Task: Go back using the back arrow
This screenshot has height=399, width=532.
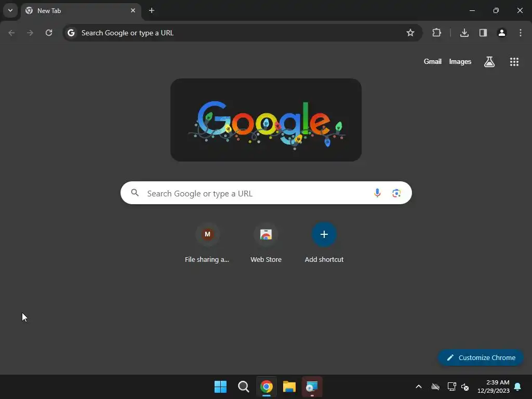Action: click(x=11, y=33)
